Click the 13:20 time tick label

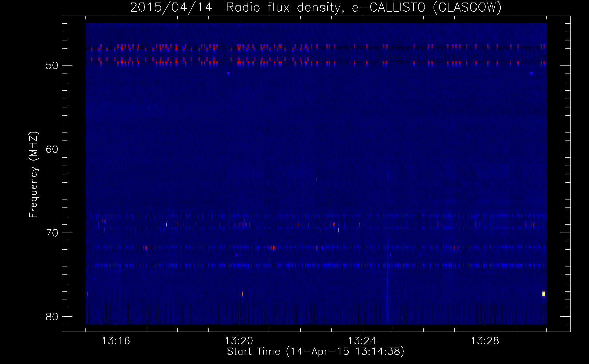[239, 341]
